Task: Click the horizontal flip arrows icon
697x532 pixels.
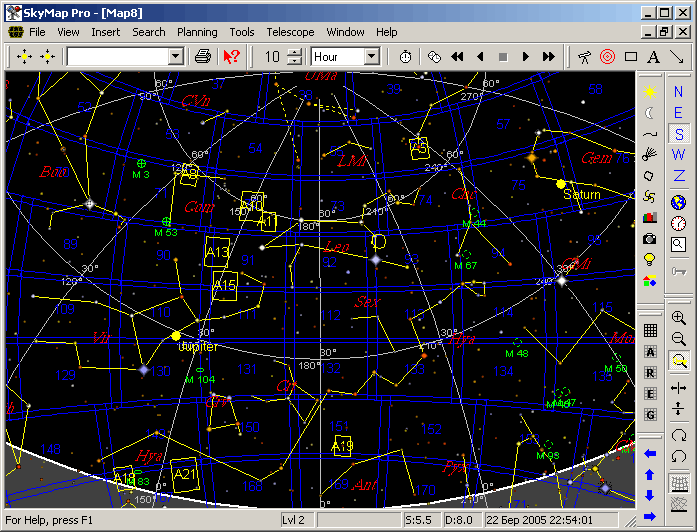Action: tap(678, 389)
